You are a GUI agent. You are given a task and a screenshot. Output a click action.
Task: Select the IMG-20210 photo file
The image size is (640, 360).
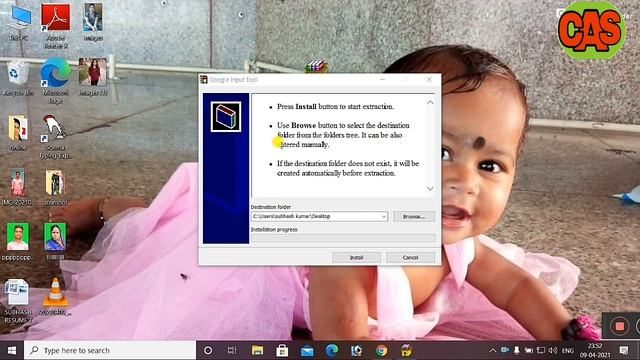[x=18, y=187]
